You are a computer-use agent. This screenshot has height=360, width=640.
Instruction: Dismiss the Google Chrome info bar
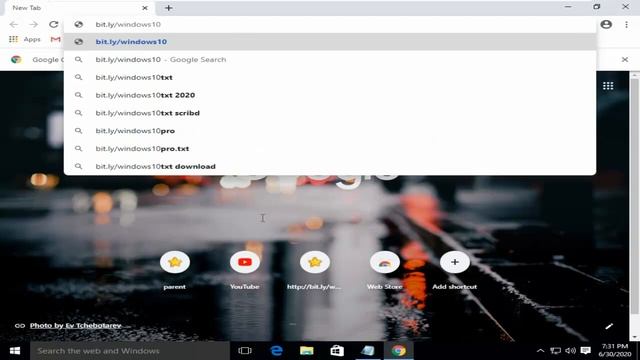[625, 60]
